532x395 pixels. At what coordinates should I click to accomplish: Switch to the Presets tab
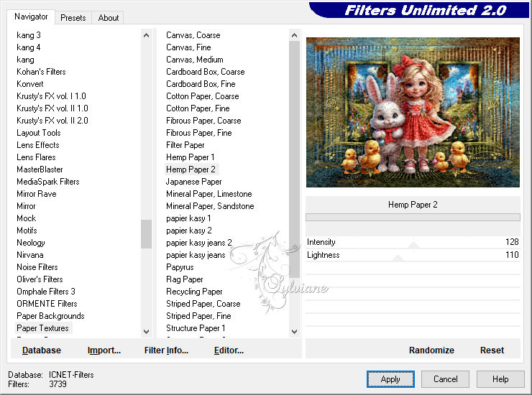coord(73,18)
